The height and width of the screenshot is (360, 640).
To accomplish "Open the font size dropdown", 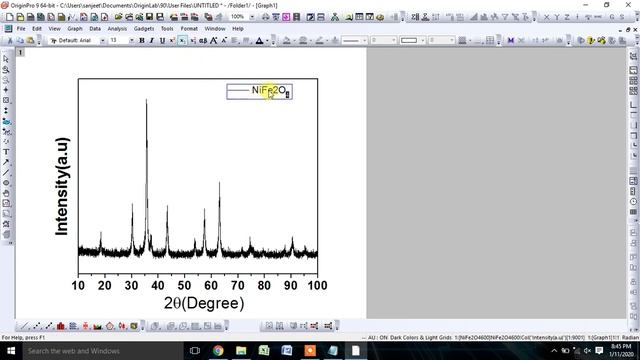I will [131, 40].
